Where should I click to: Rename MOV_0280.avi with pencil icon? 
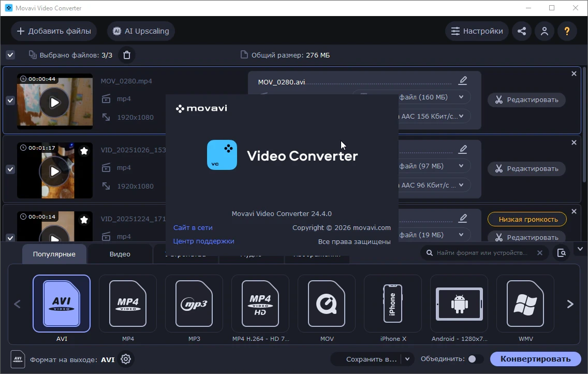tap(463, 80)
